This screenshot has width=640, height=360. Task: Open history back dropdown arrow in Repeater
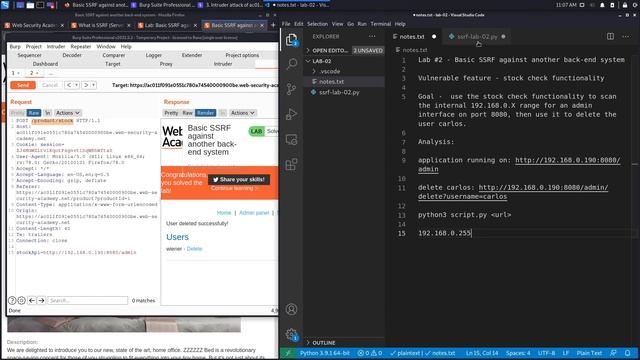[76, 85]
